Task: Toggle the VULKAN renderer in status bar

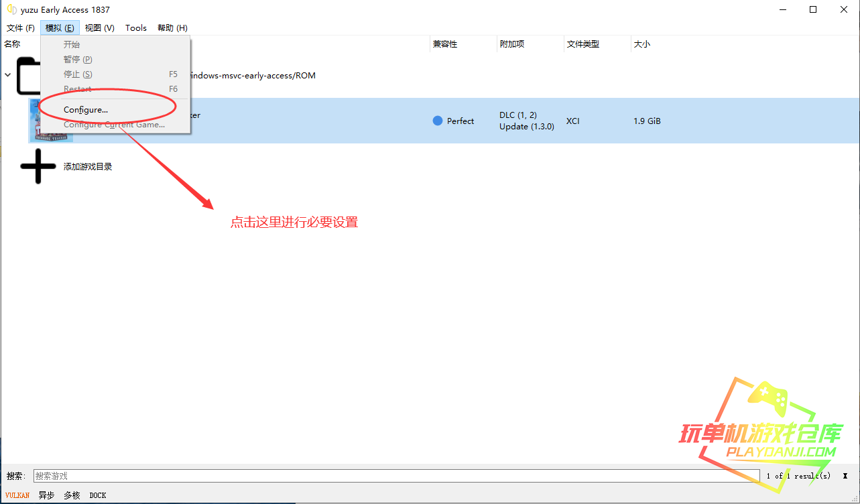Action: [x=17, y=495]
